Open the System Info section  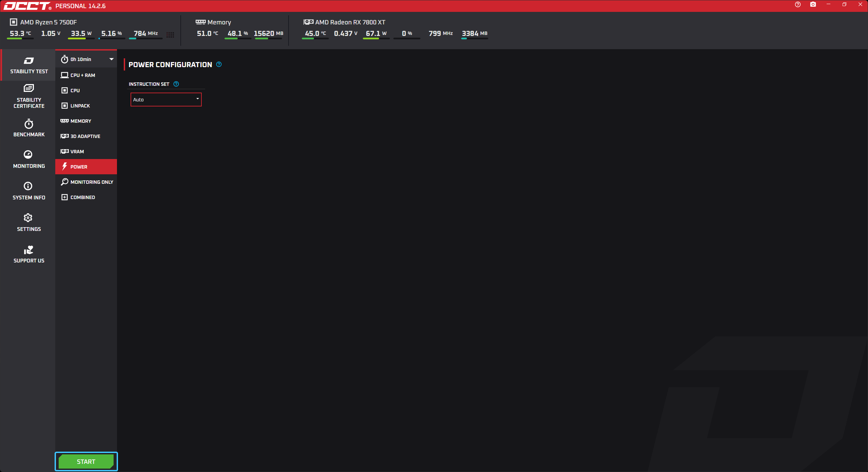(29, 191)
